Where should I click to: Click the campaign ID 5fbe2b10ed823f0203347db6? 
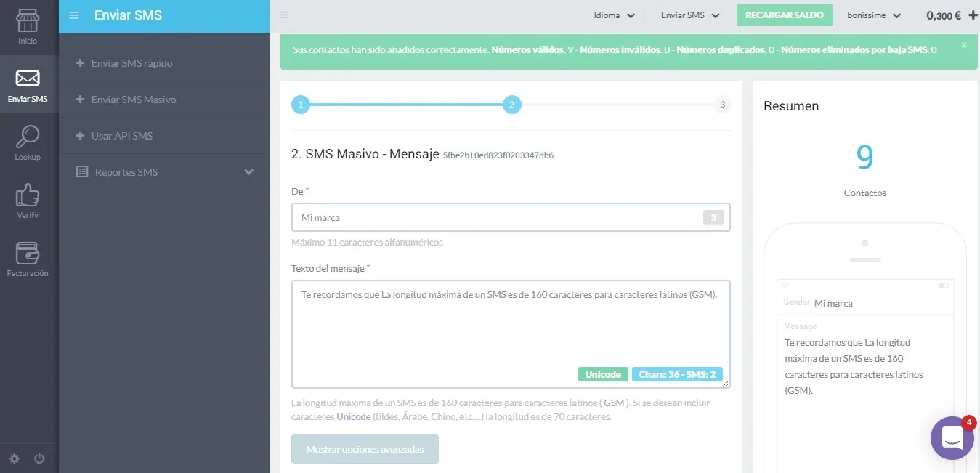click(x=498, y=155)
